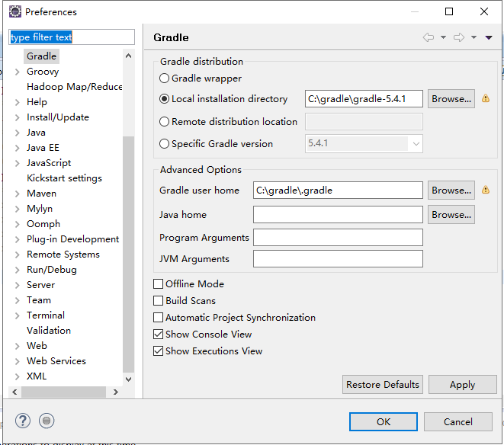This screenshot has width=504, height=445.
Task: Select Plug-in Development tree item
Action: (x=72, y=239)
